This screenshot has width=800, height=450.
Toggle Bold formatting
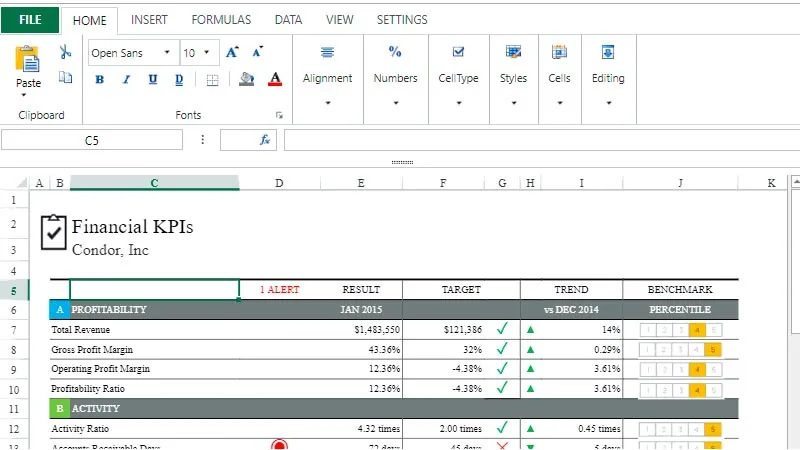pyautogui.click(x=100, y=79)
